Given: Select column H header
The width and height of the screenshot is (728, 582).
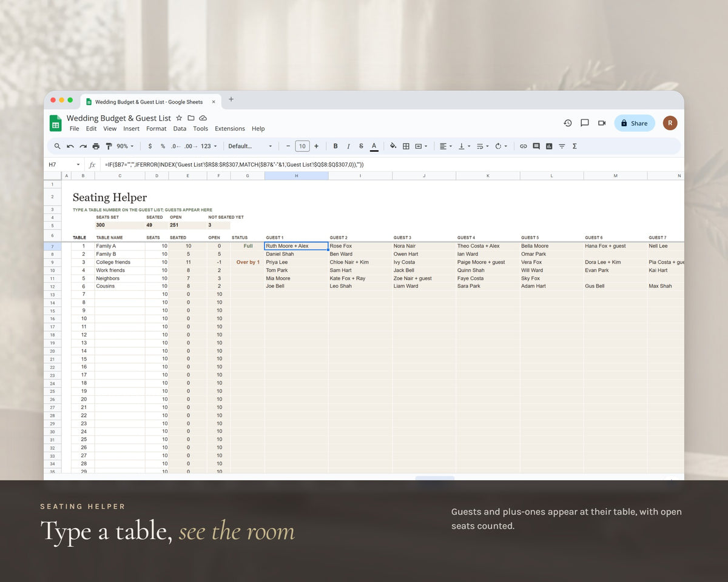Looking at the screenshot, I should [296, 176].
